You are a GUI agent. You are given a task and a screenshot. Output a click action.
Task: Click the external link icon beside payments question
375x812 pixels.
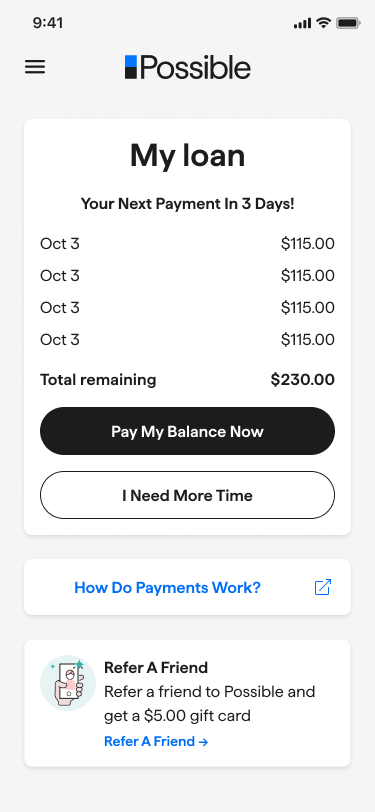point(323,587)
